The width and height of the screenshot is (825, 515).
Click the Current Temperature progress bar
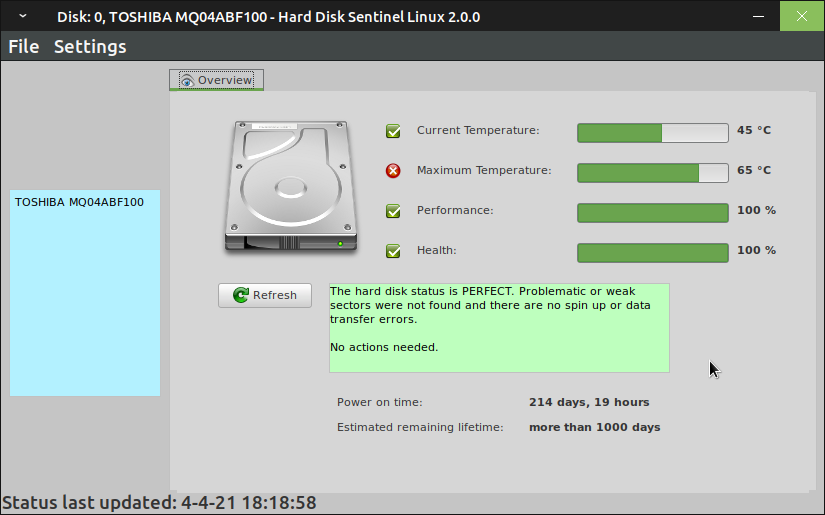coord(652,133)
